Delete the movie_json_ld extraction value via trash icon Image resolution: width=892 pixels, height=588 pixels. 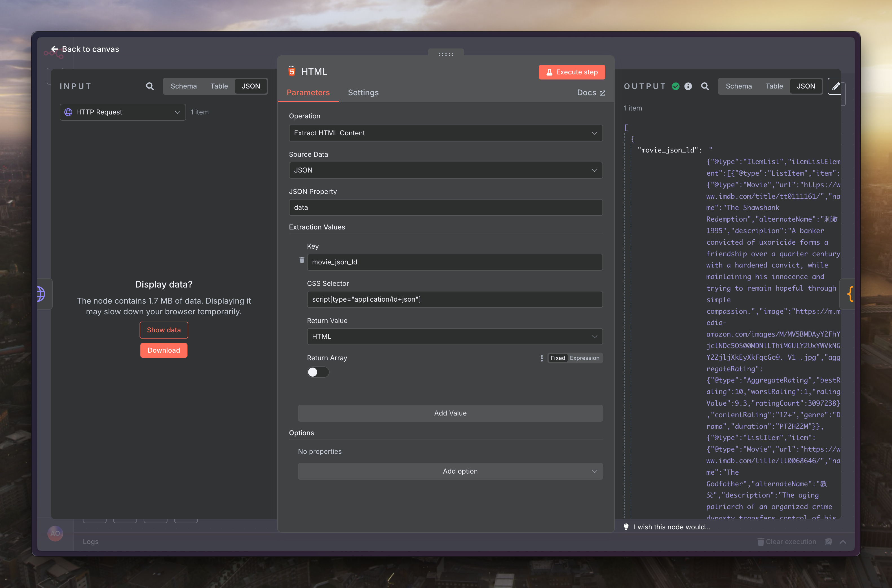pos(301,260)
